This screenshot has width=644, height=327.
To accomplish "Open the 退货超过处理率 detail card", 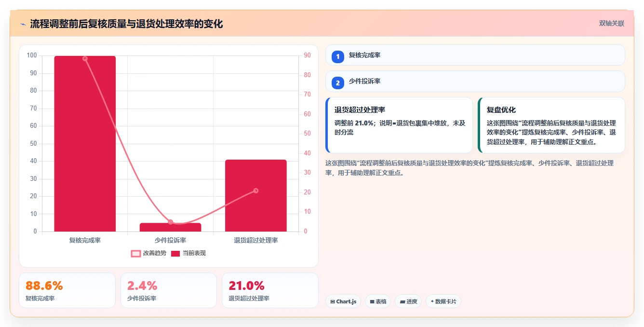I will 399,125.
